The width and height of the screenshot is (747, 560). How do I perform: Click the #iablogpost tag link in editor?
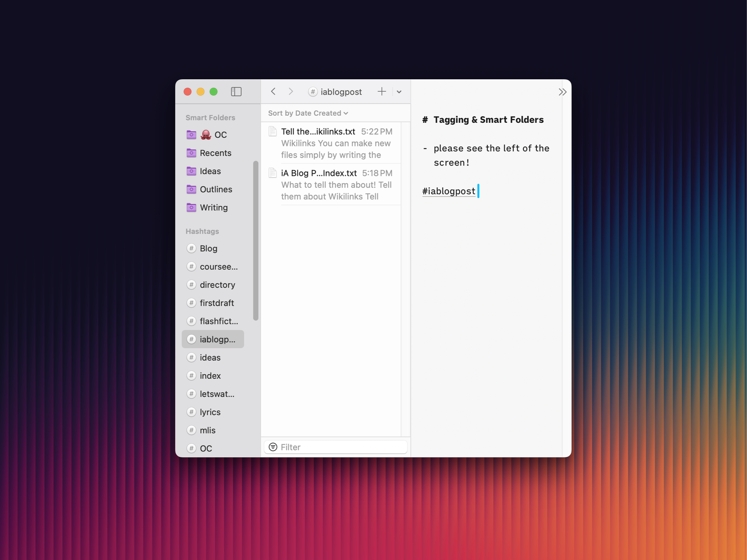point(449,191)
